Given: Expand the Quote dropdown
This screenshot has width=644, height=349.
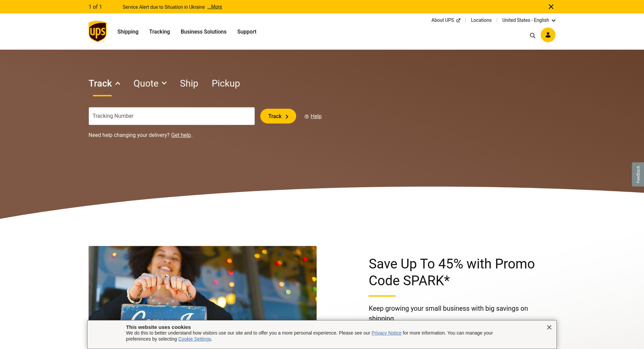Looking at the screenshot, I should pyautogui.click(x=150, y=83).
